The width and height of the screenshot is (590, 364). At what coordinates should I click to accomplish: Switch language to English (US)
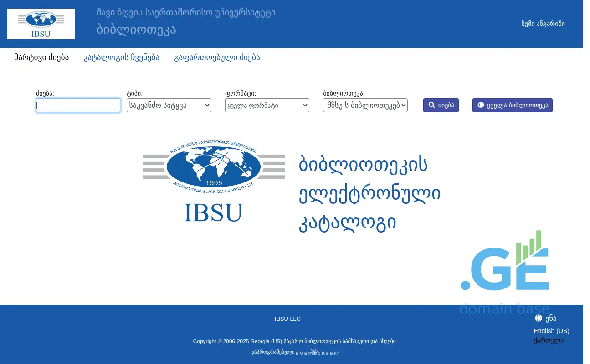[x=551, y=331]
